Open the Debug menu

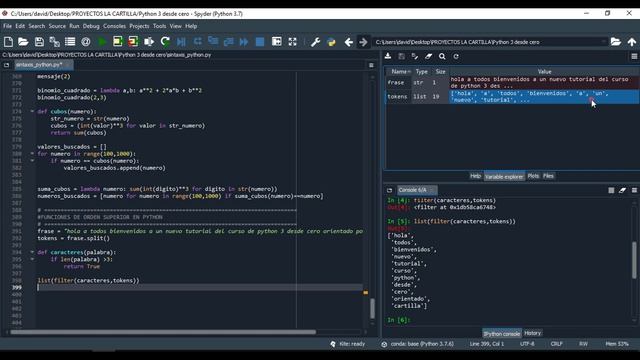[x=91, y=26]
